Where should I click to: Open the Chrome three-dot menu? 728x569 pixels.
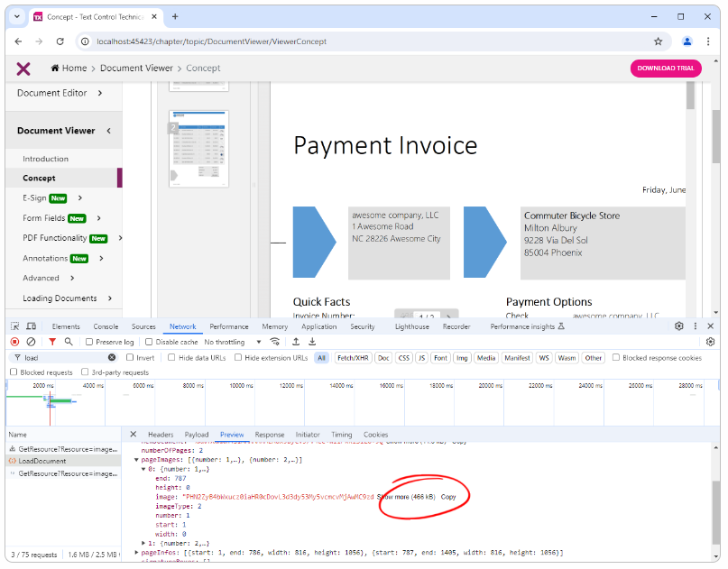708,41
